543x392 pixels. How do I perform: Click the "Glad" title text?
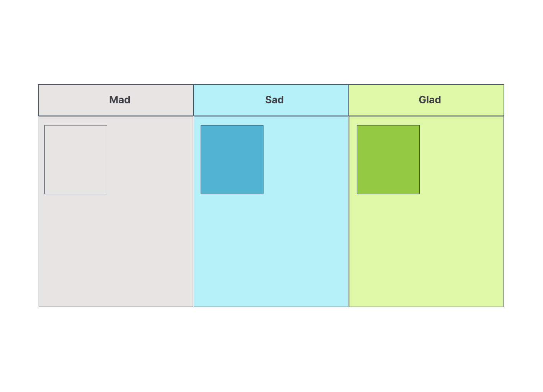point(430,100)
